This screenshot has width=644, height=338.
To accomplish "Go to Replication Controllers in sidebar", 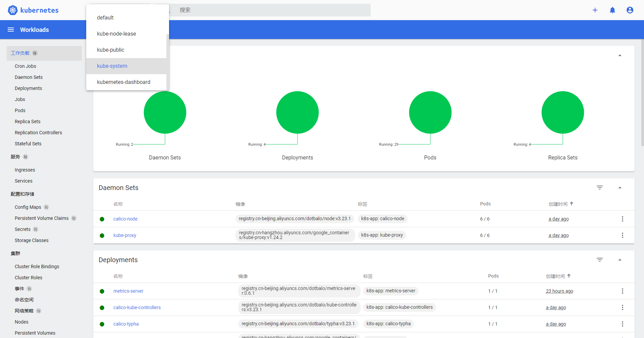I will point(38,133).
